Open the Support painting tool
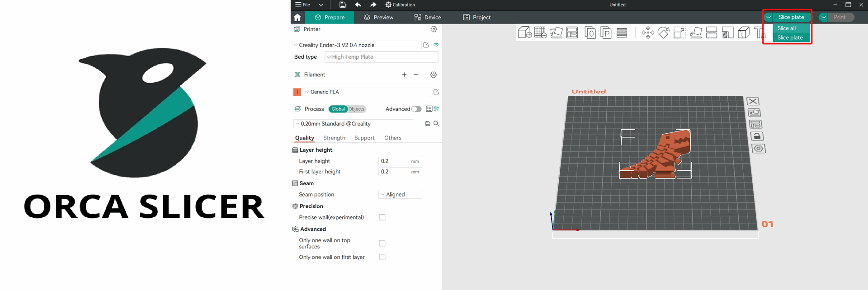This screenshot has height=290, width=868. coord(727,33)
